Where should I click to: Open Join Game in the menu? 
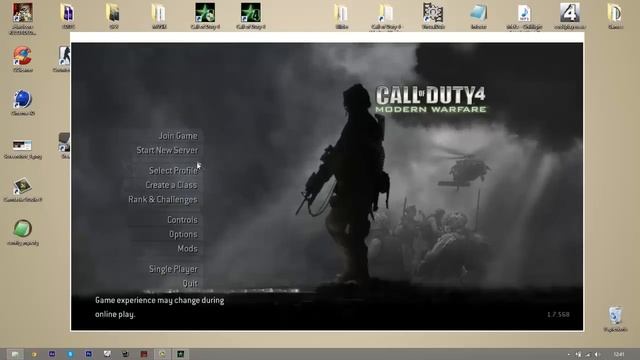point(178,136)
